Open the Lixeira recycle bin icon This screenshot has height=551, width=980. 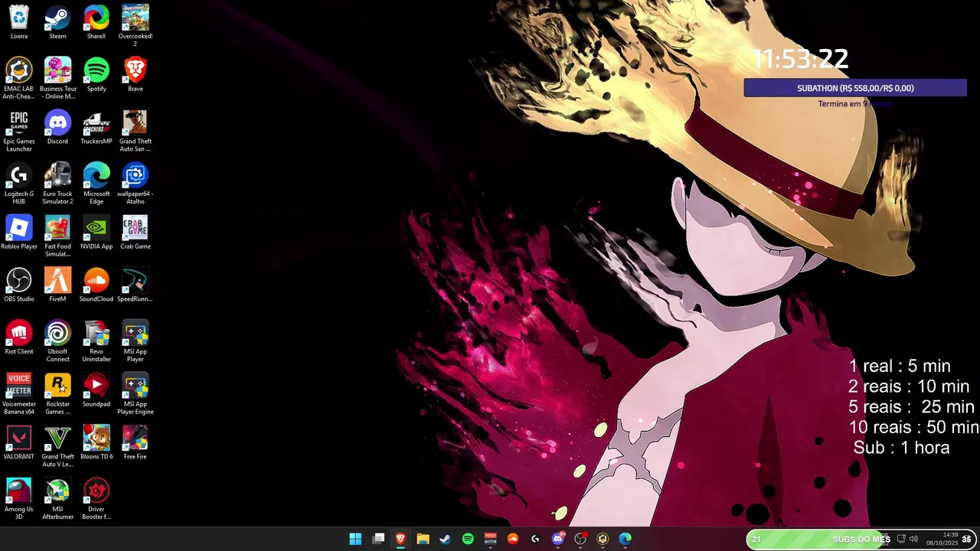click(19, 23)
